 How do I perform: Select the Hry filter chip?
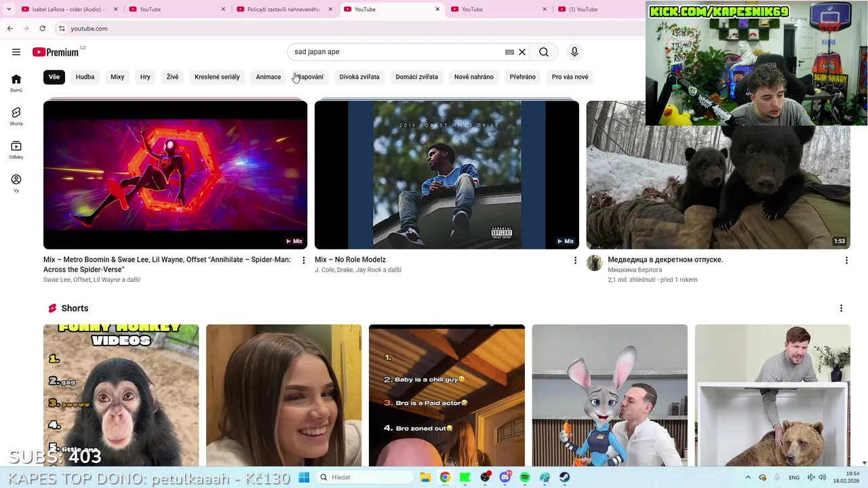[x=145, y=77]
